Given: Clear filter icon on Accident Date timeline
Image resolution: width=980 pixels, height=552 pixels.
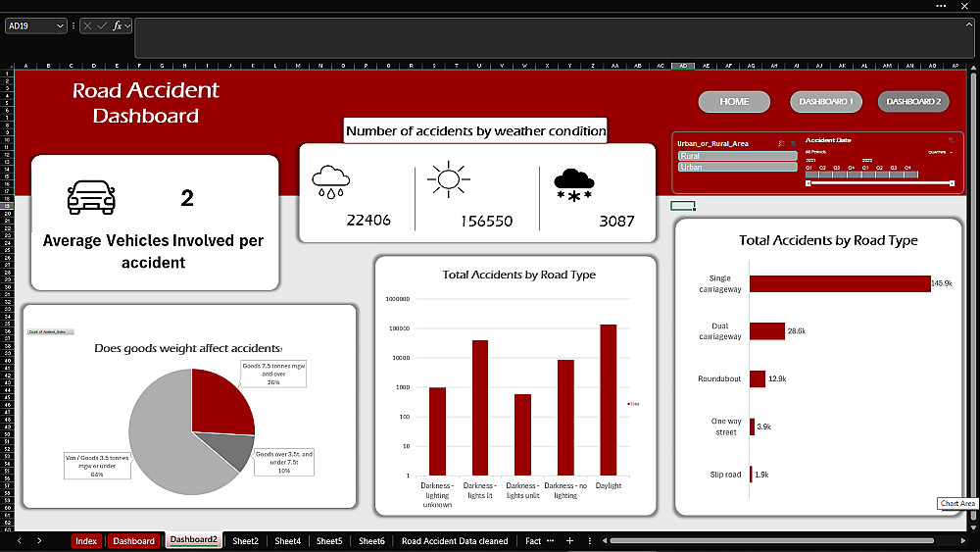Looking at the screenshot, I should (x=951, y=140).
